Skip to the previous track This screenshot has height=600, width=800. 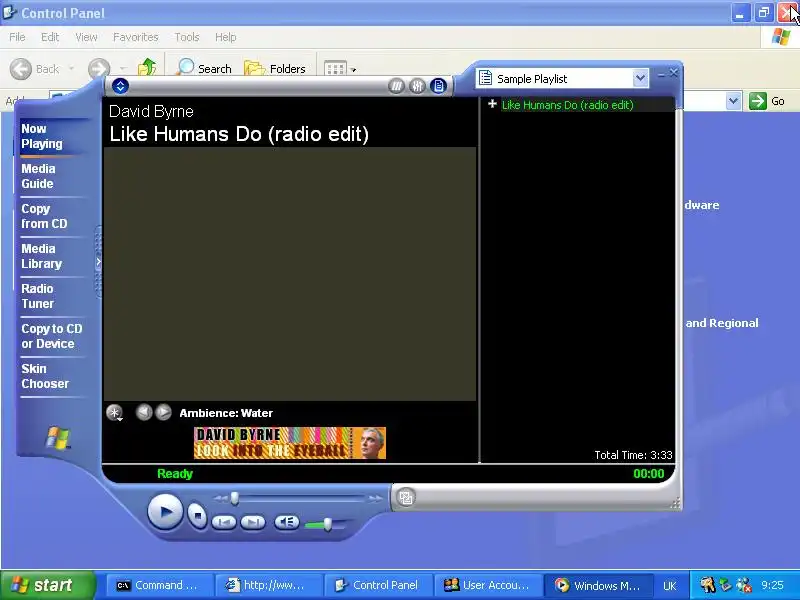[x=224, y=522]
